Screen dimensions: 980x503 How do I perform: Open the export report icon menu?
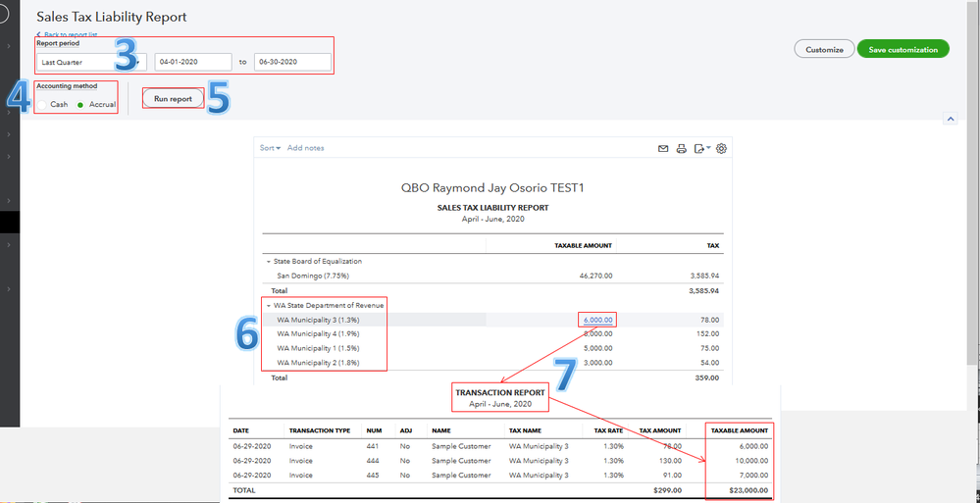(x=700, y=149)
